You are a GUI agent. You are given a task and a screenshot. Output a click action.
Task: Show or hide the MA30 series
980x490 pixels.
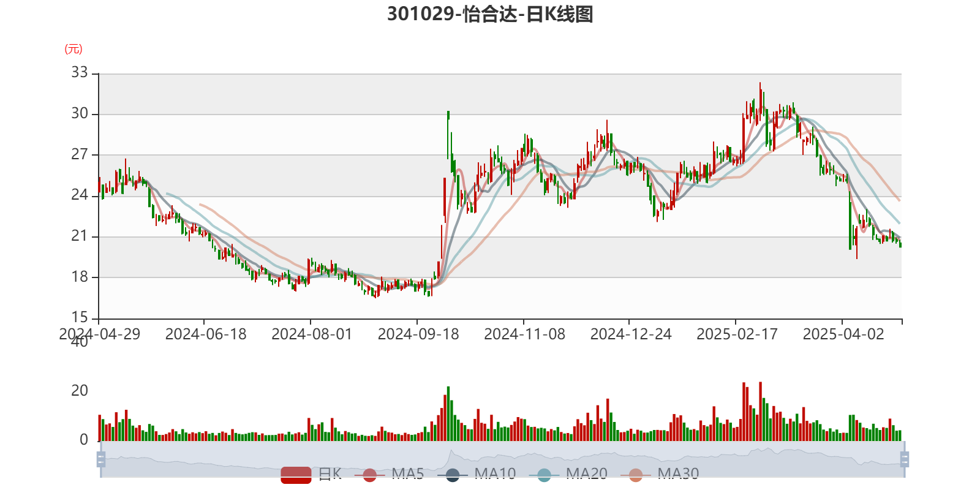pos(660,475)
